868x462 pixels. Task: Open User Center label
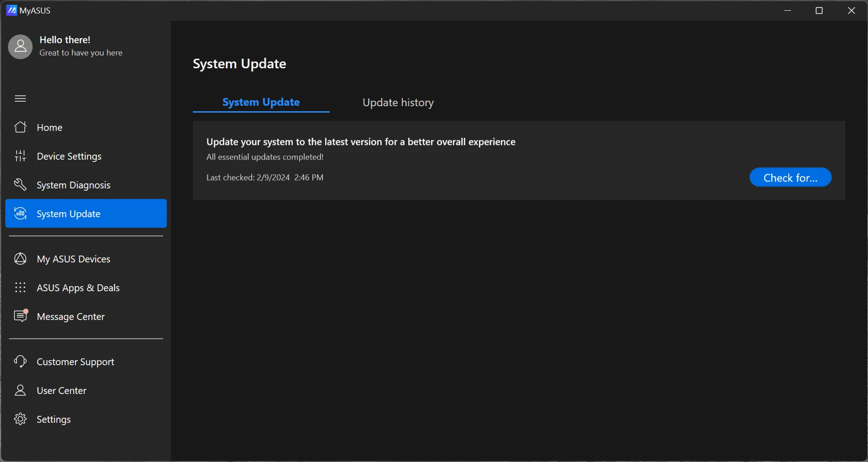[x=61, y=391]
